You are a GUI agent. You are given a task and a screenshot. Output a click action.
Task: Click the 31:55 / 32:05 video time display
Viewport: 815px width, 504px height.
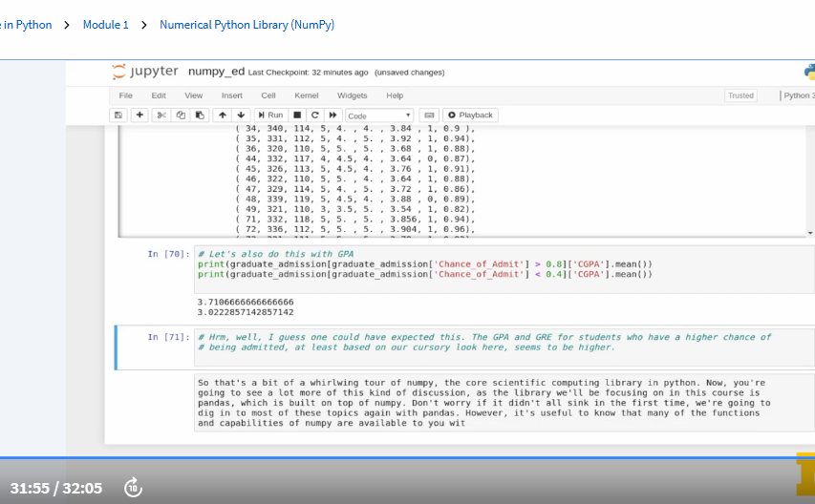coord(56,488)
